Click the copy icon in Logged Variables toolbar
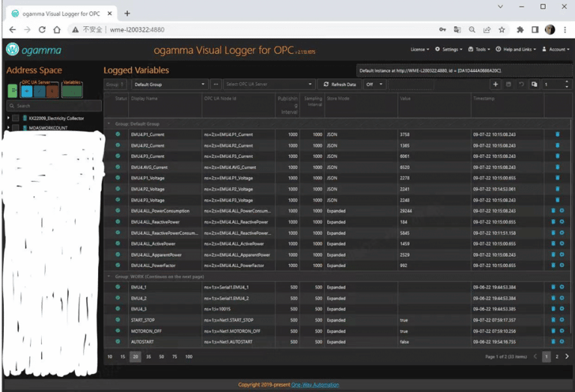 [534, 85]
